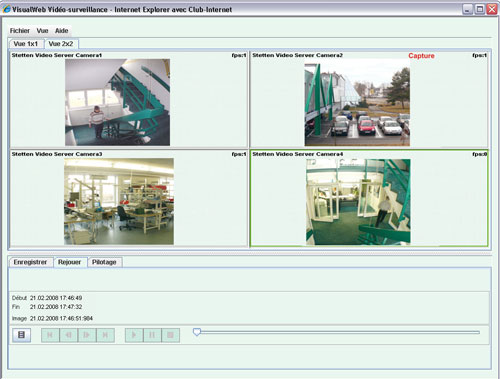Pause the replay

(152, 335)
